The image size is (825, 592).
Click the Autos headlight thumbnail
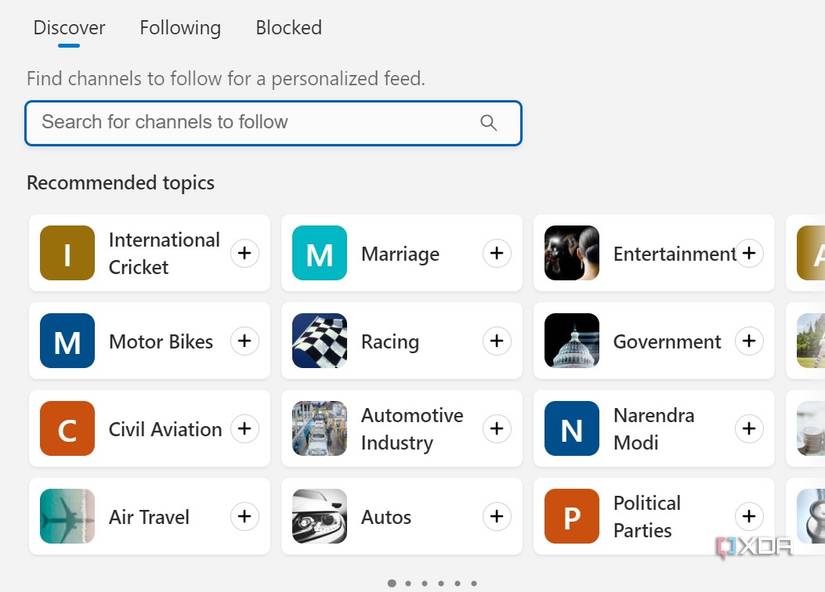319,516
